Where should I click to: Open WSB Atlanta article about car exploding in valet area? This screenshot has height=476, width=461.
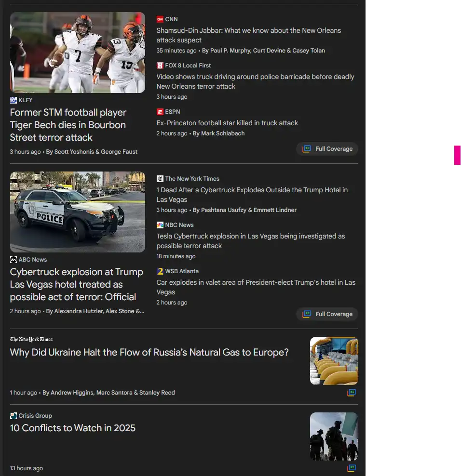(x=256, y=287)
